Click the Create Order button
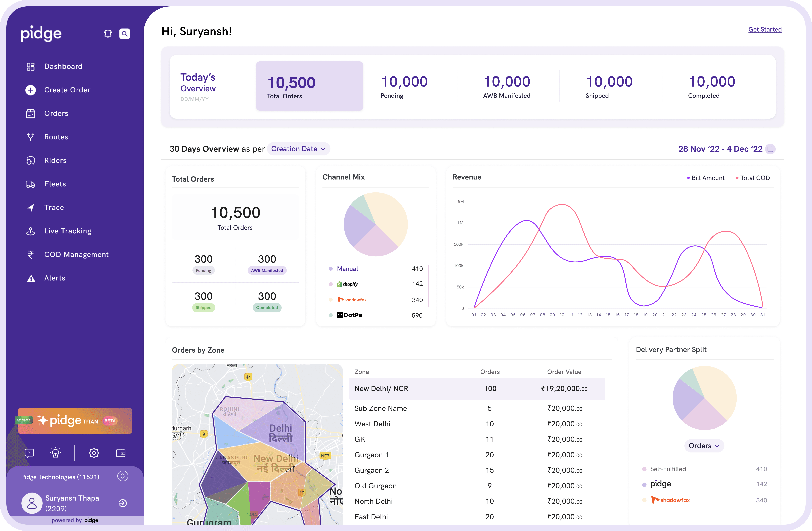Image resolution: width=812 pixels, height=531 pixels. [67, 90]
